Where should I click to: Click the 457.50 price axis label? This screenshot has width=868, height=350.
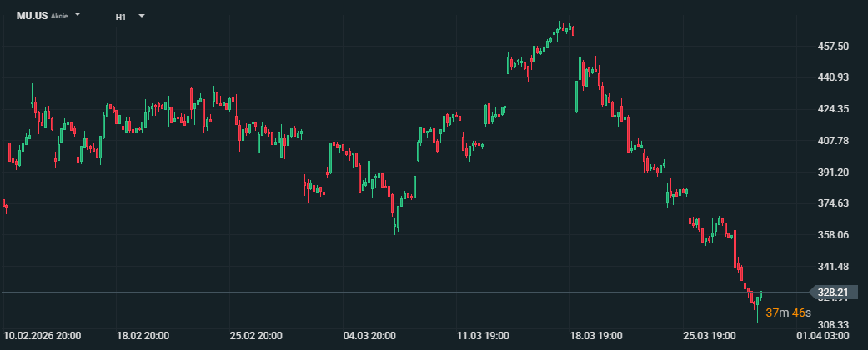[833, 47]
